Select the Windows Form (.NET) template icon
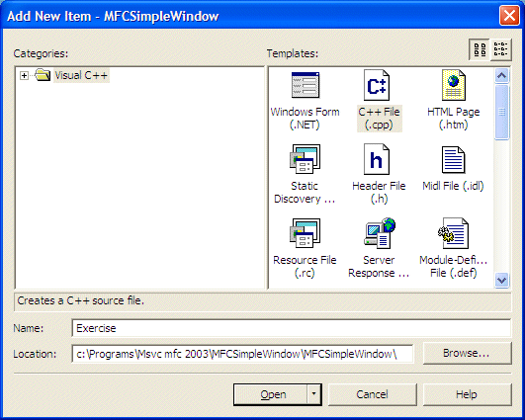This screenshot has width=525, height=420. (306, 85)
